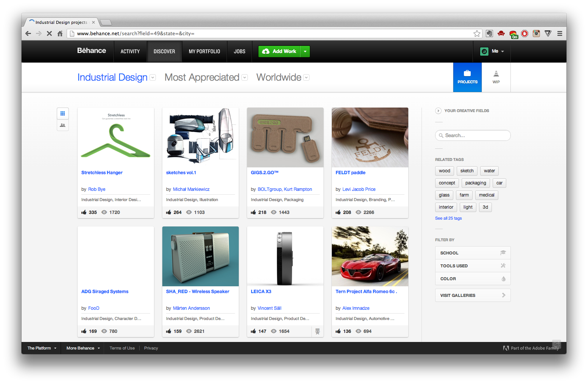Open new browser tab button

[106, 22]
